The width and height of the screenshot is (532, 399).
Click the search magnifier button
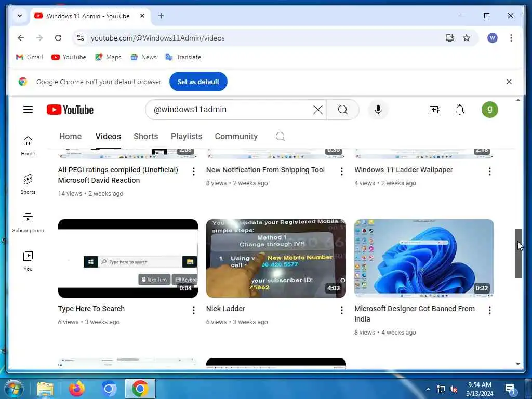343,110
